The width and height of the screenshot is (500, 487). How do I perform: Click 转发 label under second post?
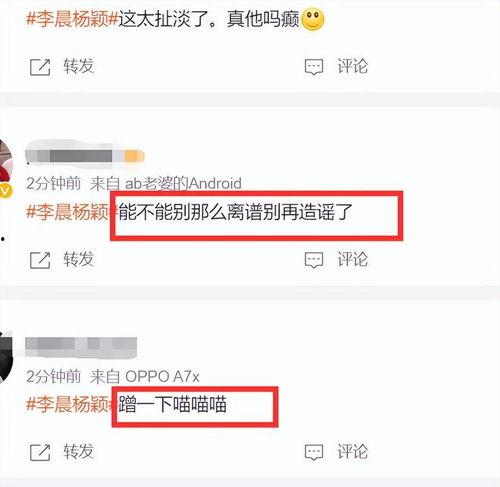[79, 259]
